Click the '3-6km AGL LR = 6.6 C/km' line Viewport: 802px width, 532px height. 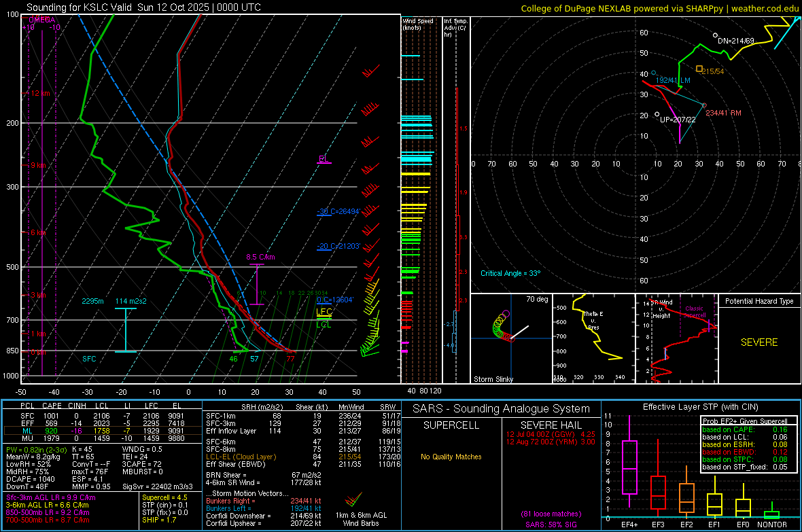pyautogui.click(x=47, y=505)
